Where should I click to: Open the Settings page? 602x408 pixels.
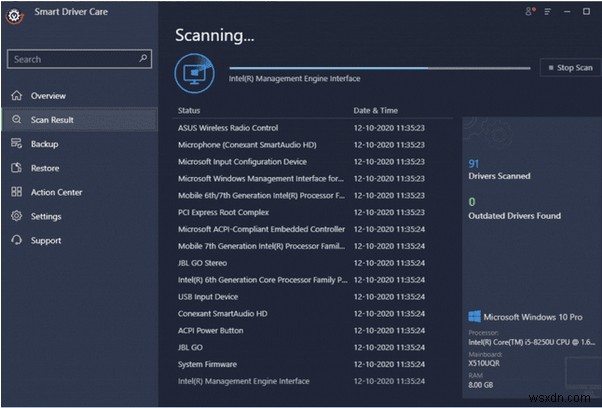[79, 216]
